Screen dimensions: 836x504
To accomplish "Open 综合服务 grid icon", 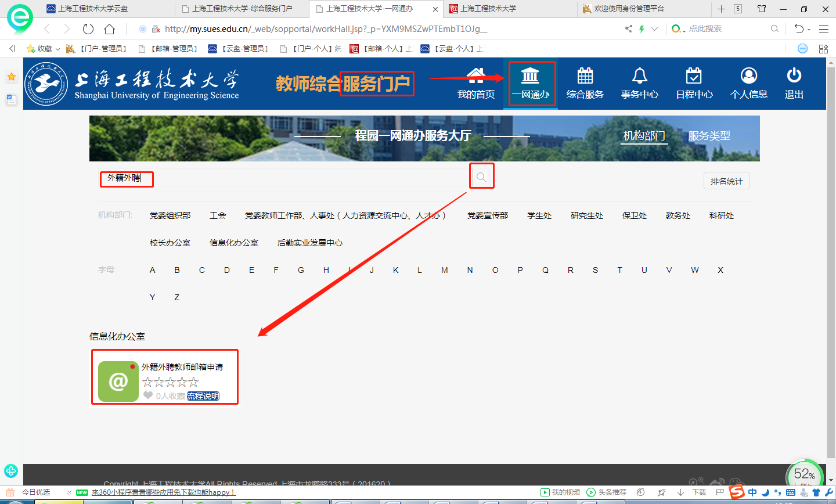I will coord(585,76).
